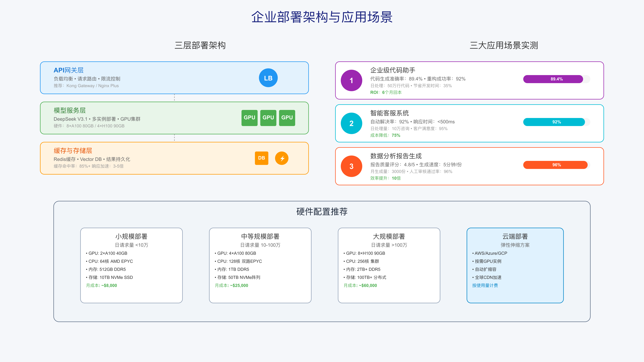Click CPU: 64核 AMD EPYC bullet
The width and height of the screenshot is (644, 362).
click(109, 261)
